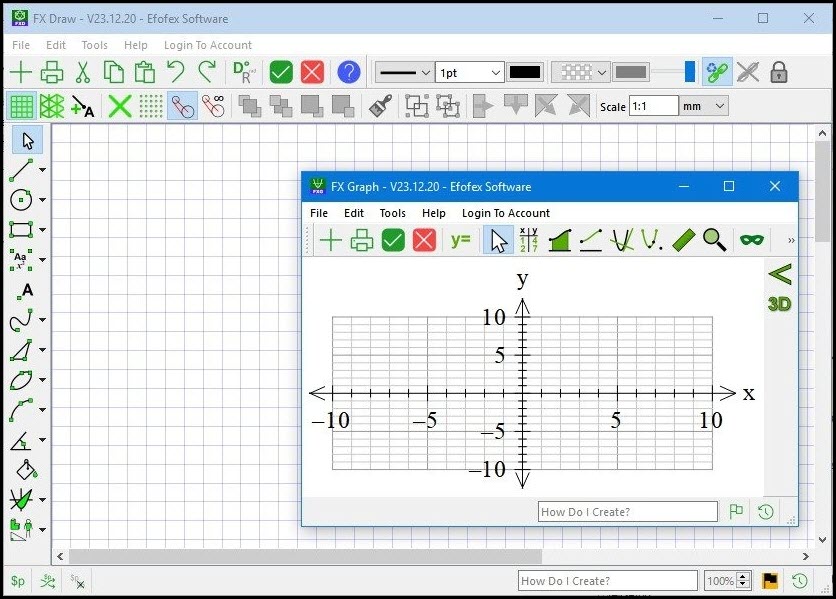
Task: Click the Scale 1:1 input field
Action: [x=654, y=106]
